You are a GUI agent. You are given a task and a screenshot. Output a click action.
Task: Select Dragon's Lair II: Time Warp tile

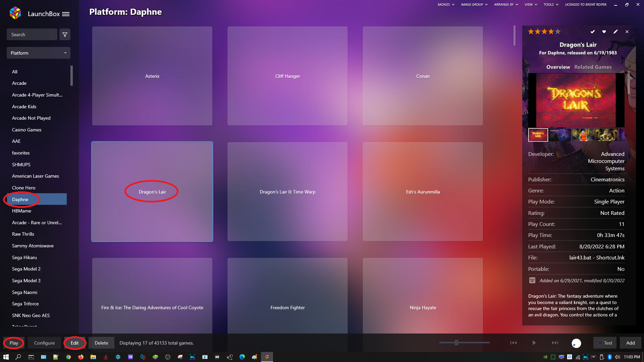[x=287, y=192]
